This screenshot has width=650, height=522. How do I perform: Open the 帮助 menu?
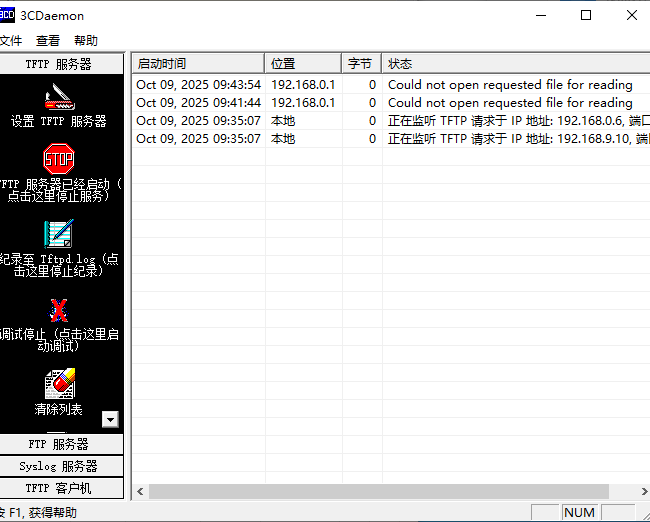(86, 41)
